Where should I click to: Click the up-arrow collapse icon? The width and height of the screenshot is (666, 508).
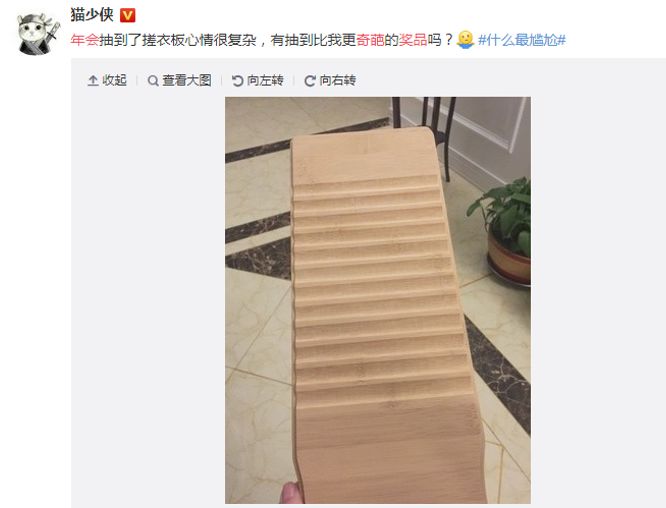click(x=93, y=80)
